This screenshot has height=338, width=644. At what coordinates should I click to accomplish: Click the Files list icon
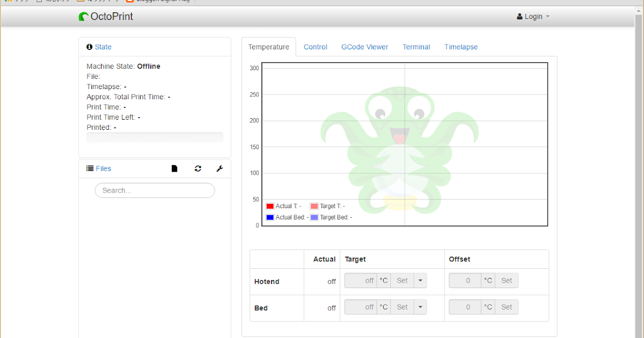(x=90, y=168)
